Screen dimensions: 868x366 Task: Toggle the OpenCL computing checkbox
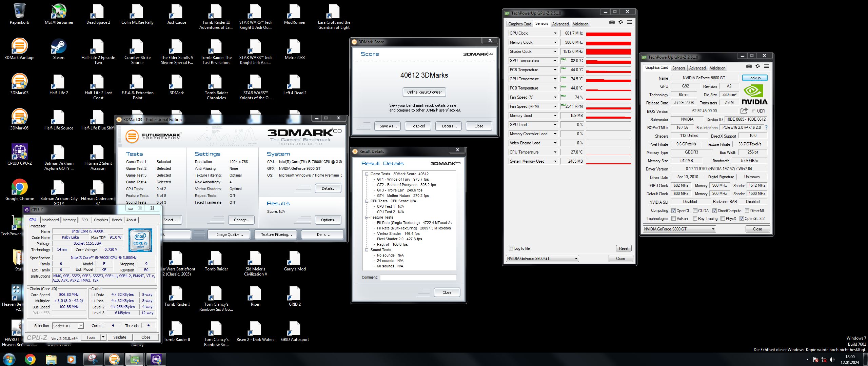click(x=673, y=210)
